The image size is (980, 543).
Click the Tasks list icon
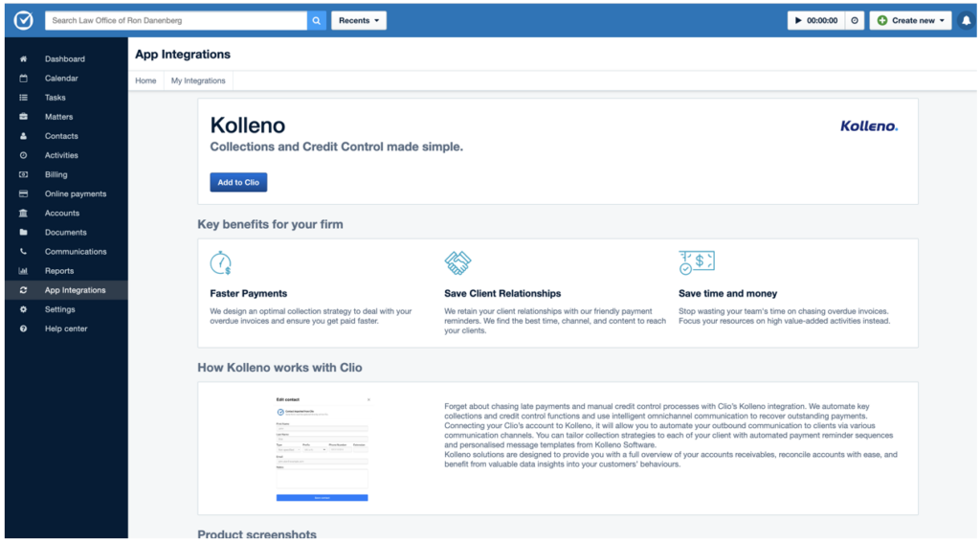pyautogui.click(x=23, y=98)
